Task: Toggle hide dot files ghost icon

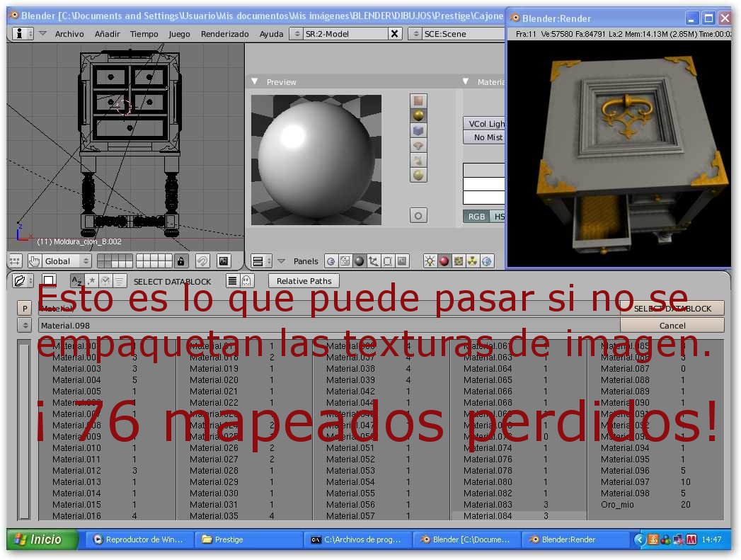Action: tap(246, 281)
